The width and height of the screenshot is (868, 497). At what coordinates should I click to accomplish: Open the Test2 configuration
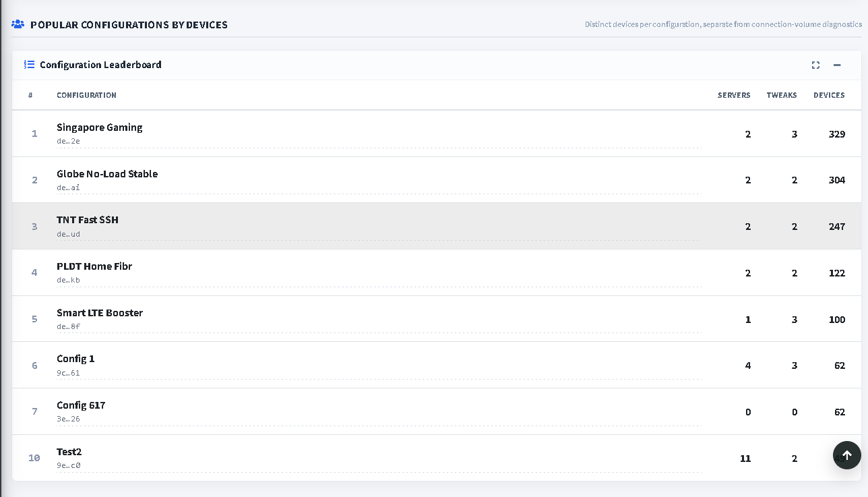coord(69,452)
